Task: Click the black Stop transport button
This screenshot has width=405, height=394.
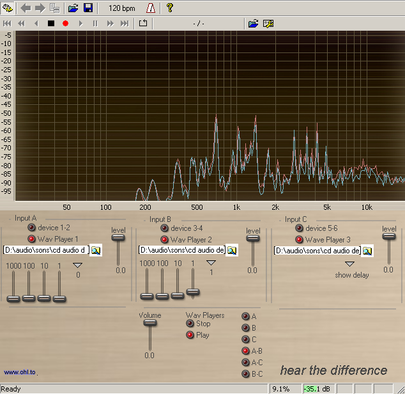Action: pyautogui.click(x=51, y=23)
